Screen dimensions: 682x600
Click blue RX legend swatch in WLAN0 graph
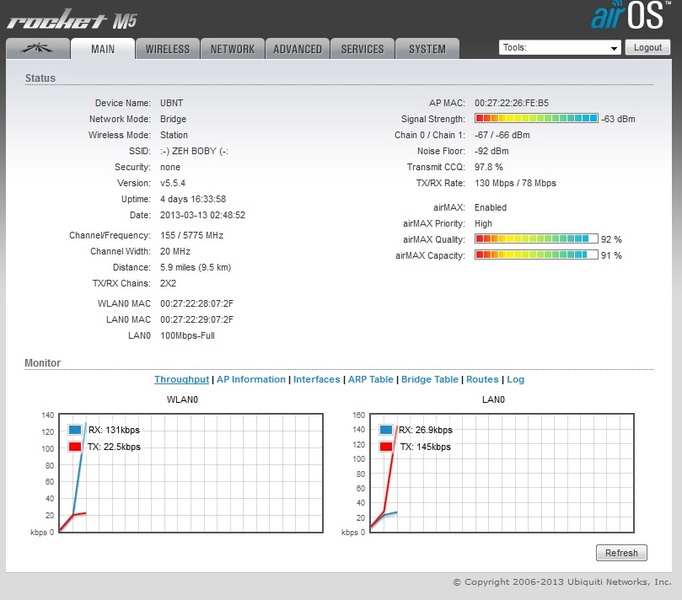[75, 430]
